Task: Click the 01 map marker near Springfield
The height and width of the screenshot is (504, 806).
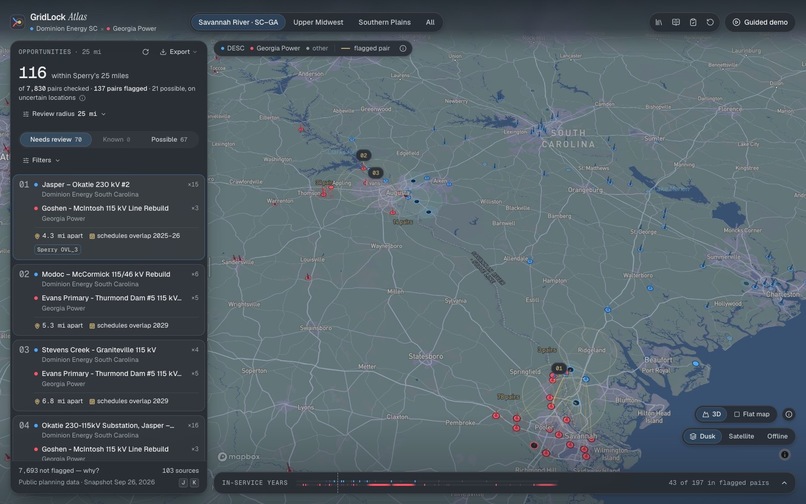Action: (x=559, y=368)
